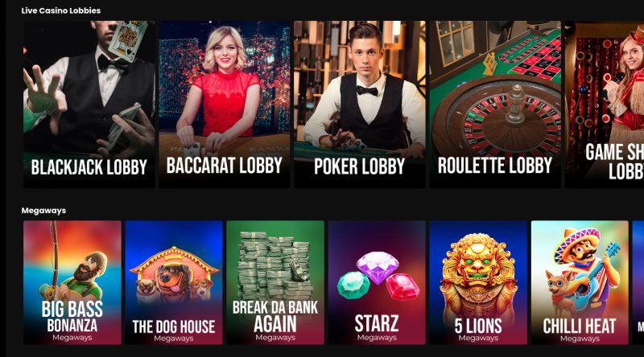Click the Live Casino Lobbies heading
This screenshot has height=357, width=644.
(x=61, y=10)
